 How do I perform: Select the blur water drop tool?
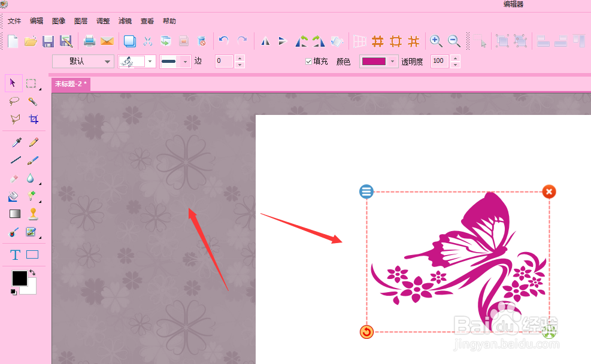(x=30, y=178)
